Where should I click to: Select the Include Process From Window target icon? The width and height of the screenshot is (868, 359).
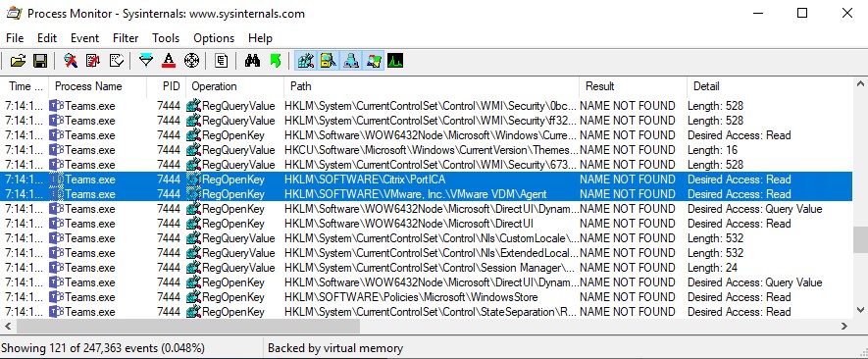191,61
